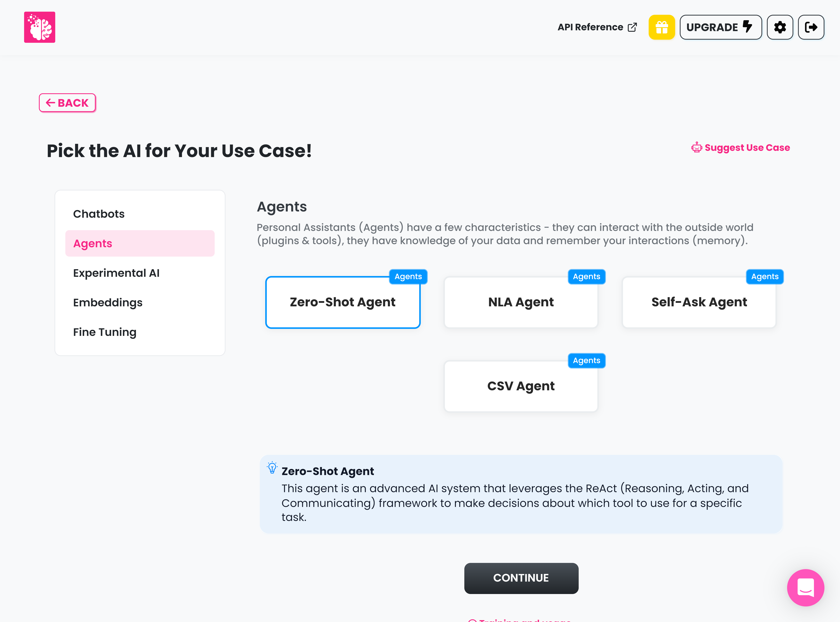The image size is (840, 622).
Task: Click the CONTINUE button
Action: [x=521, y=578]
